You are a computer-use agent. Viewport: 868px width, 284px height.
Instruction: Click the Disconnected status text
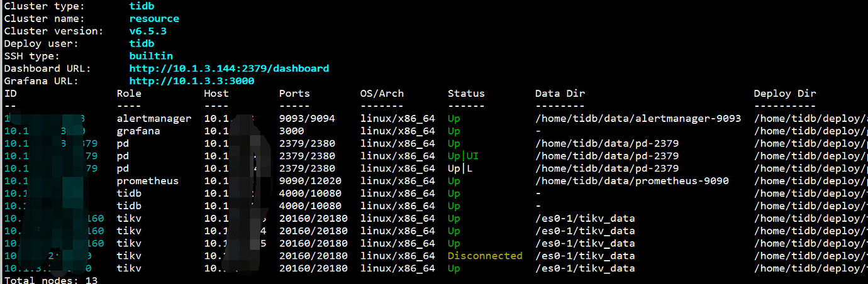(x=485, y=256)
